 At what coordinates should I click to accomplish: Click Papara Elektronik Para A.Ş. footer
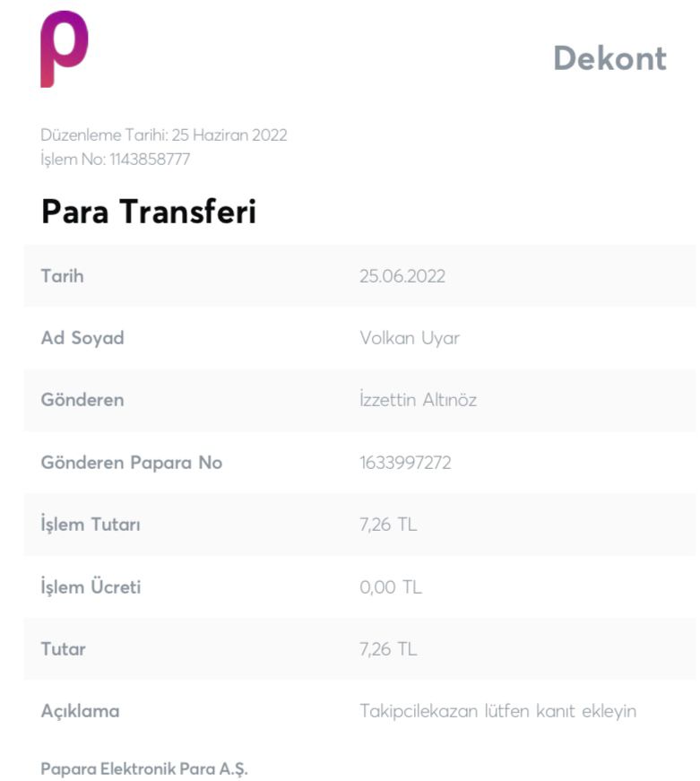(144, 769)
